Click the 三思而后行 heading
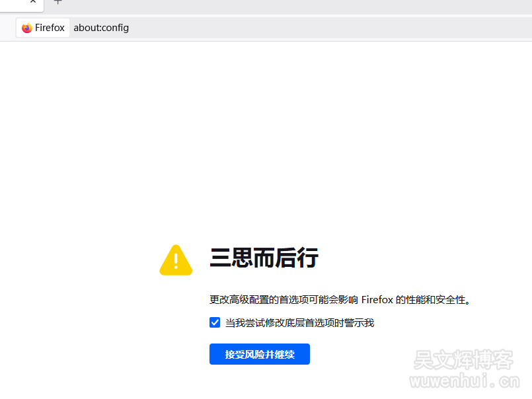Image resolution: width=532 pixels, height=399 pixels. point(264,258)
